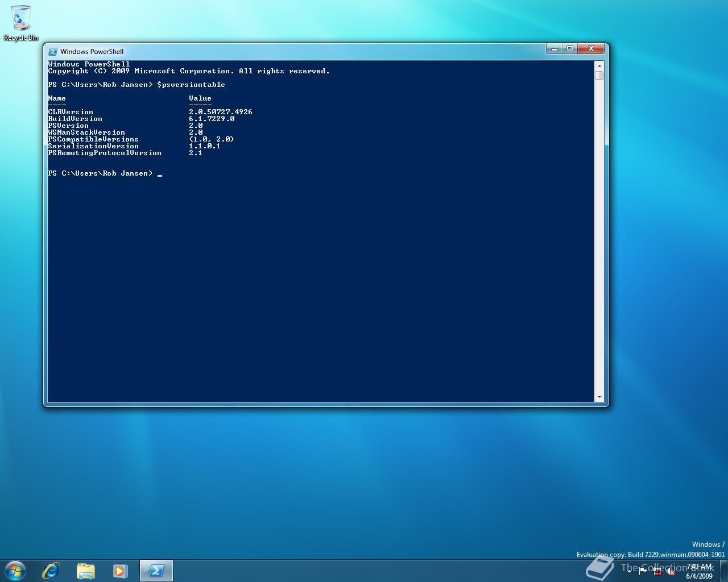The height and width of the screenshot is (582, 728).
Task: Click the PowerShell vertical scrollbar thumb
Action: tap(599, 75)
